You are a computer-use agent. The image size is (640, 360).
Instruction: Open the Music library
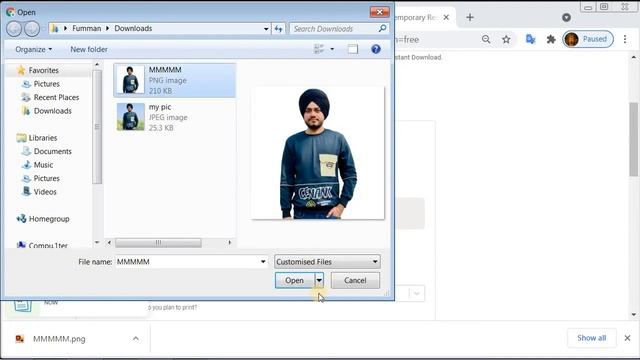(43, 164)
